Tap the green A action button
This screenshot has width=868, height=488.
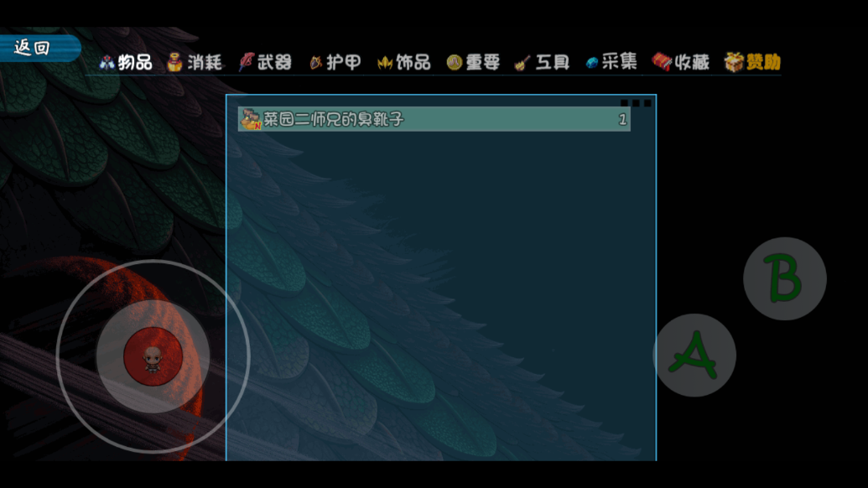pos(694,356)
